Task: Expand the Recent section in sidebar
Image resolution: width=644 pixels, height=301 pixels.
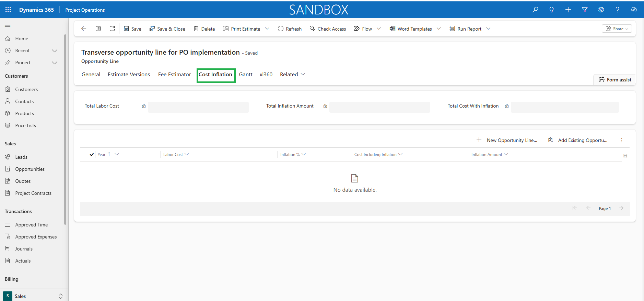Action: pos(54,51)
